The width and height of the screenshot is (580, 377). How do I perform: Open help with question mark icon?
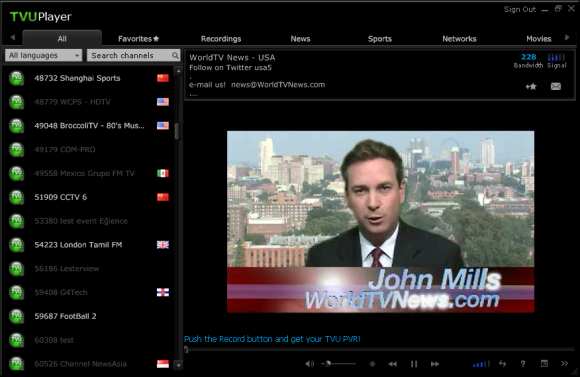[523, 364]
